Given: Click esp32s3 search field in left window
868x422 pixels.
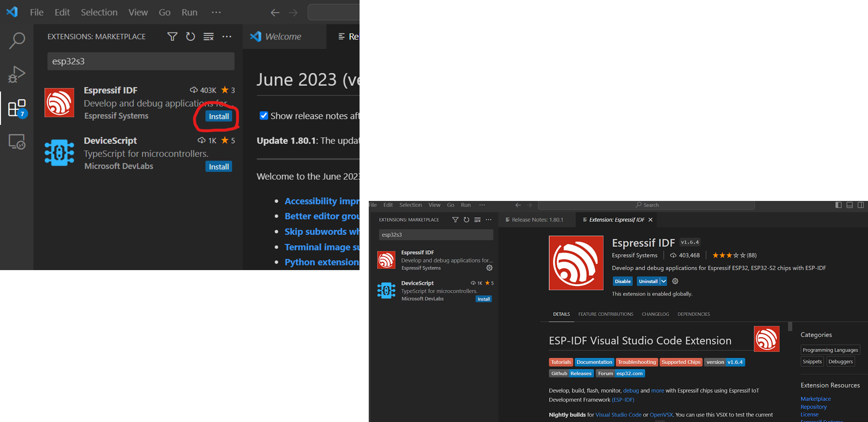Looking at the screenshot, I should 141,61.
